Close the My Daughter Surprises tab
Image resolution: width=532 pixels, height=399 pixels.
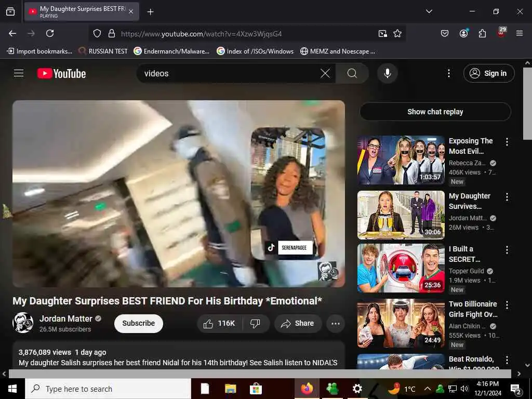(x=131, y=12)
